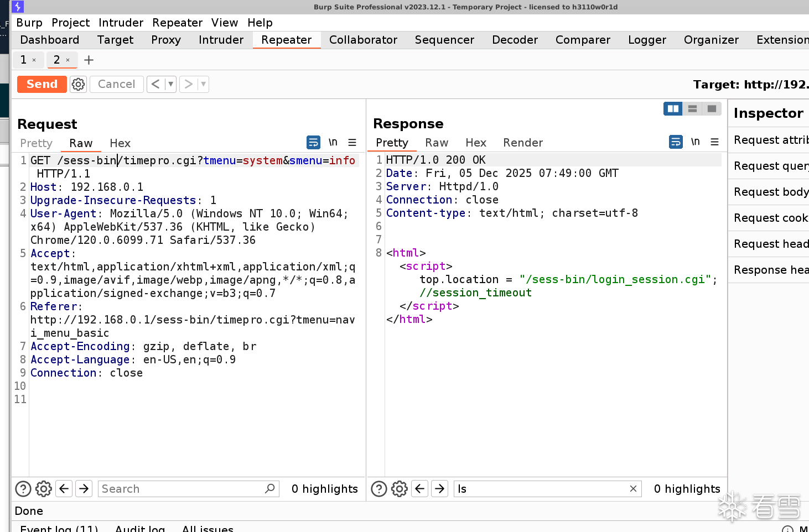This screenshot has height=532, width=809.
Task: Toggle non-printable characters in Response viewer
Action: coord(696,142)
